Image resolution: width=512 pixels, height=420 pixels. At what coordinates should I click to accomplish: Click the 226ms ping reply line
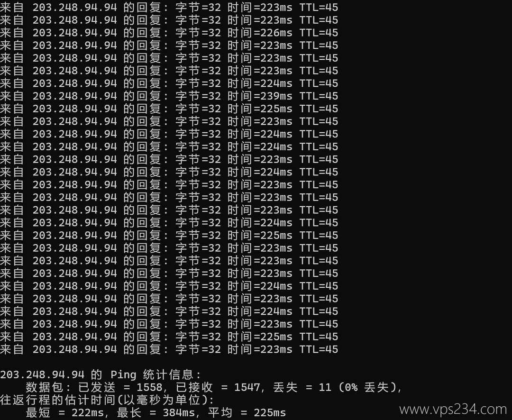169,33
